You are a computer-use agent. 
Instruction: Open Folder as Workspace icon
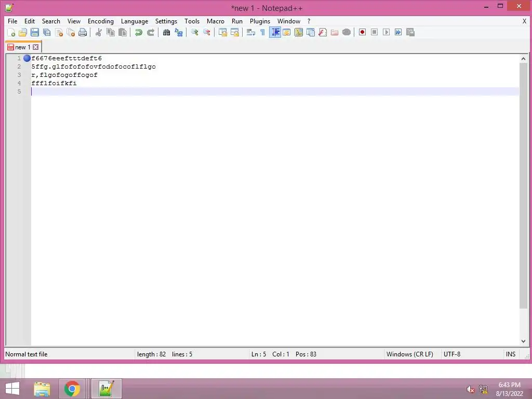[335, 32]
